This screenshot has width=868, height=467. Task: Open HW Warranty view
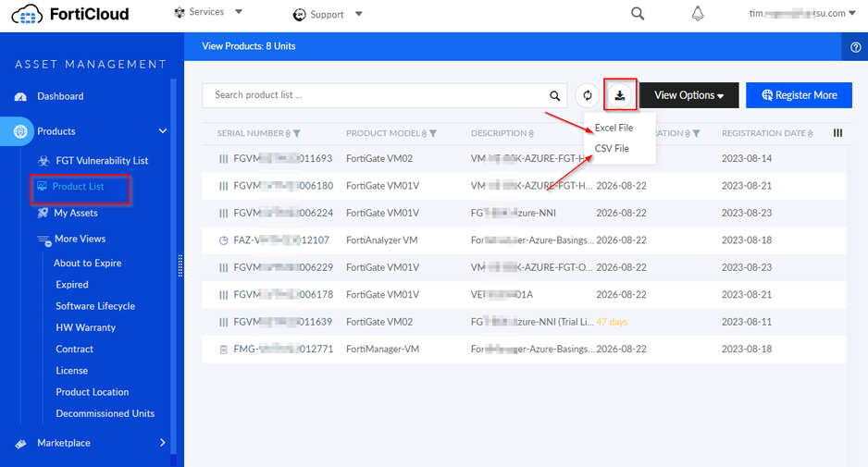pyautogui.click(x=86, y=327)
